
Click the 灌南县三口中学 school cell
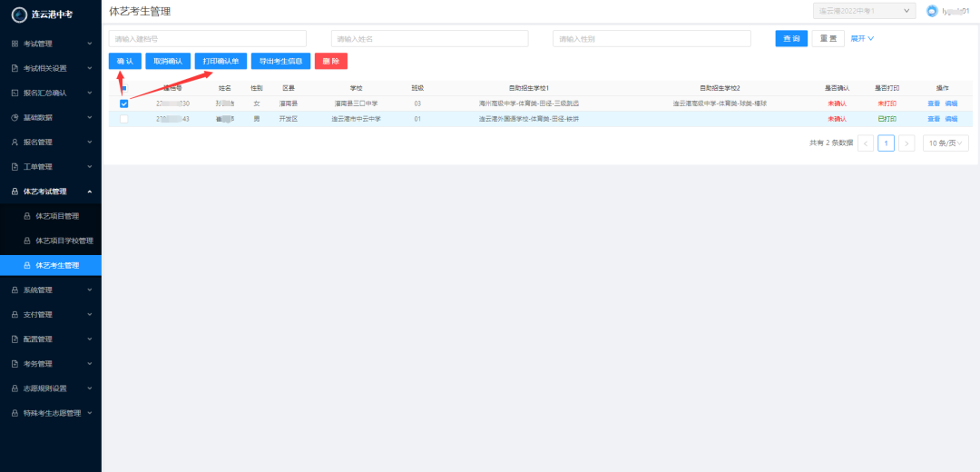point(357,103)
